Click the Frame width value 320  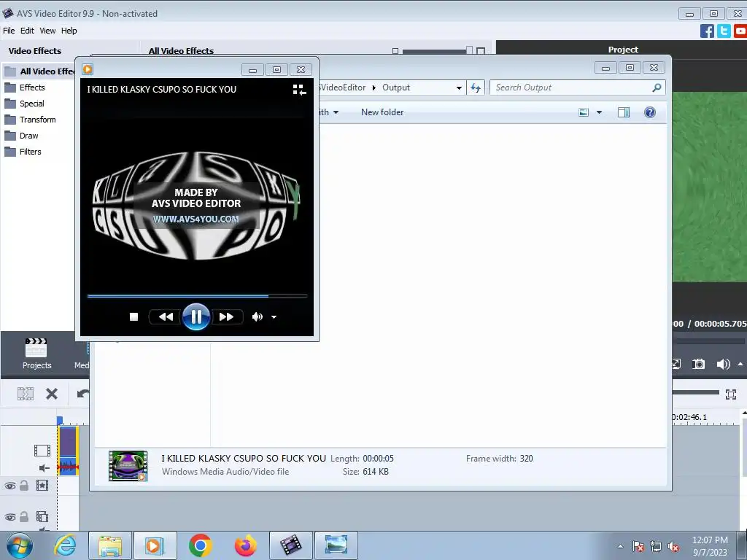pyautogui.click(x=527, y=459)
